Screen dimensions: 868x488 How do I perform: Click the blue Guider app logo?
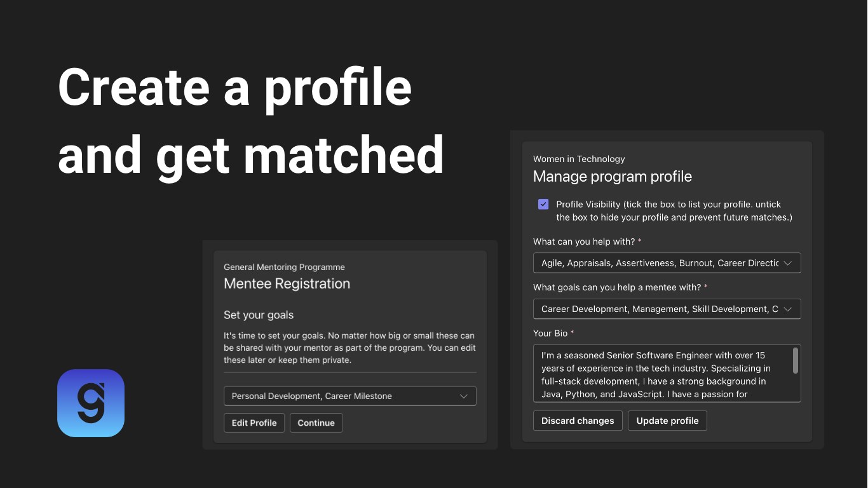pyautogui.click(x=91, y=403)
